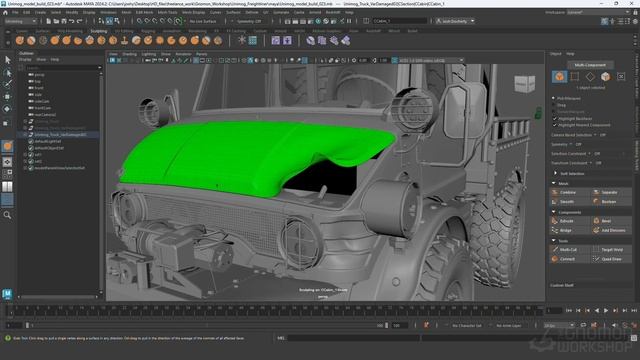Select Vertex selection mode in Modeling Toolkit
The height and width of the screenshot is (360, 640).
(575, 76)
